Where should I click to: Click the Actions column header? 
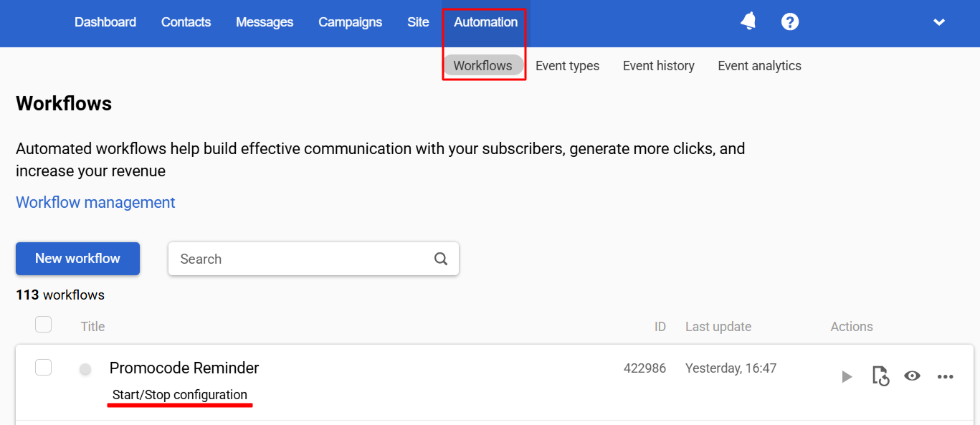click(x=852, y=326)
